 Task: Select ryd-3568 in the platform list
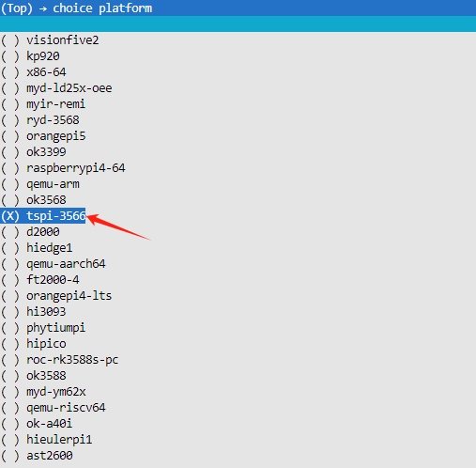point(40,120)
